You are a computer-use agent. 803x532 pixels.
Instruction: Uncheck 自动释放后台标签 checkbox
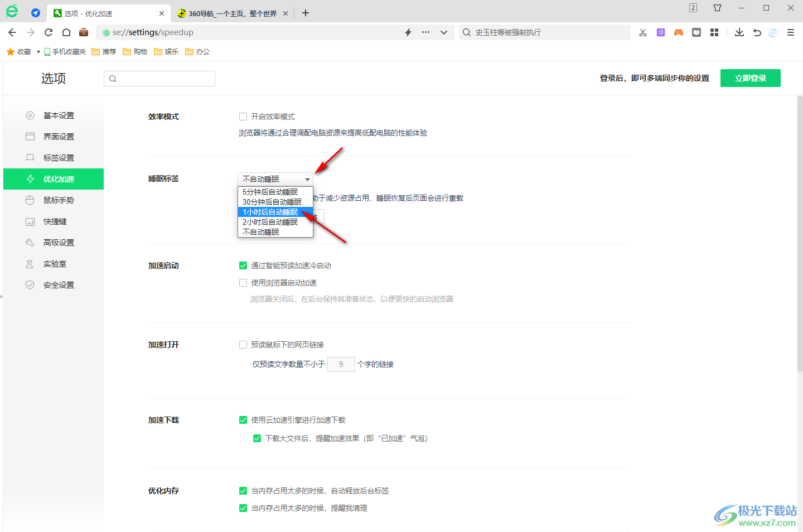point(243,491)
